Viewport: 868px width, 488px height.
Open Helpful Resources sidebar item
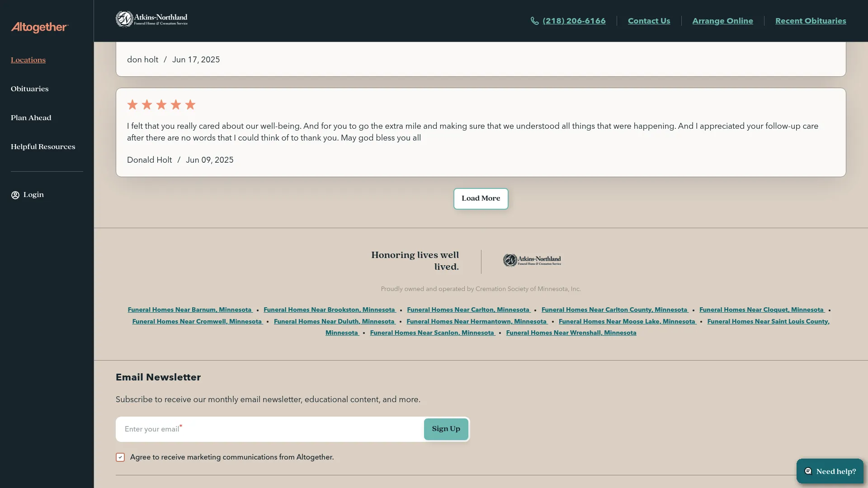43,147
